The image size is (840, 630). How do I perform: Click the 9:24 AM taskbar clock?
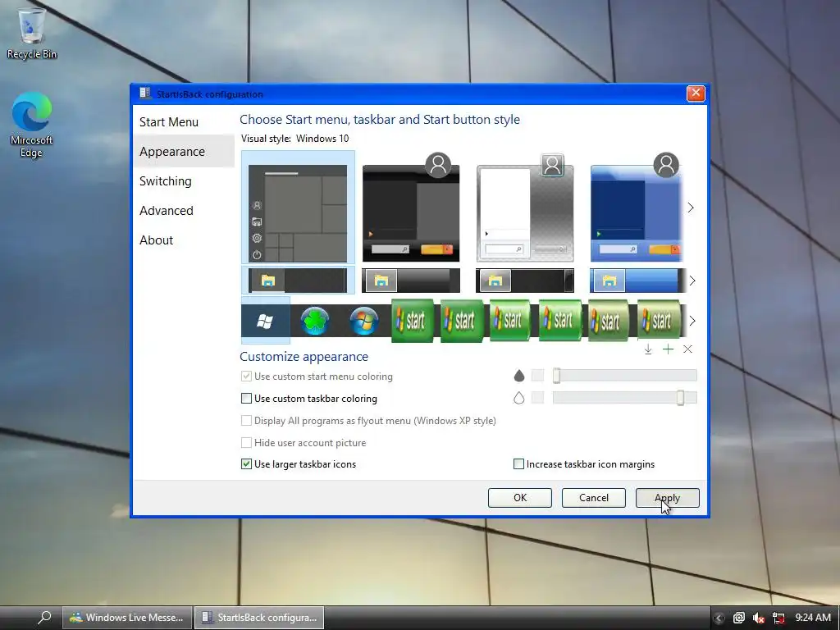[x=813, y=618]
